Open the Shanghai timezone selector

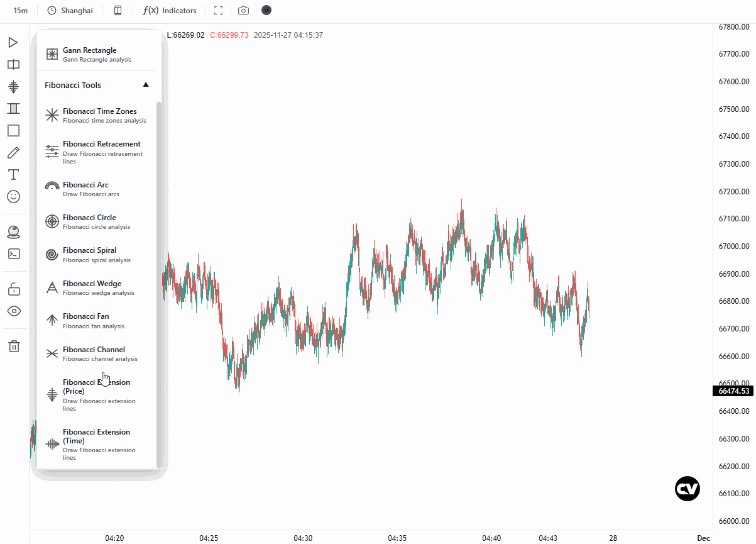(x=70, y=11)
